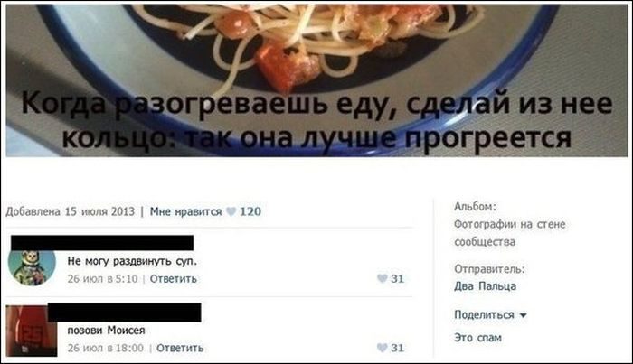633x364 pixels.
Task: Expand the Поделиться dropdown arrow
Action: [524, 315]
